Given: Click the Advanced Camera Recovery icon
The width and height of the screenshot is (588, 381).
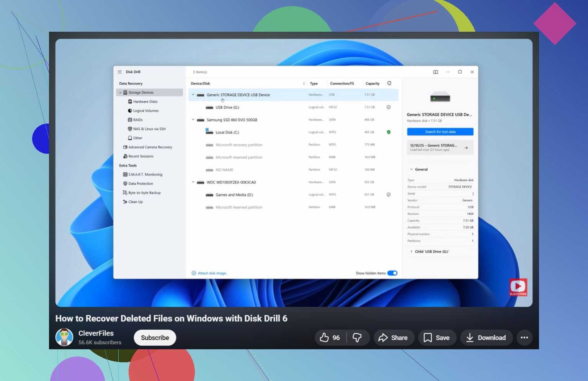Looking at the screenshot, I should coord(125,147).
